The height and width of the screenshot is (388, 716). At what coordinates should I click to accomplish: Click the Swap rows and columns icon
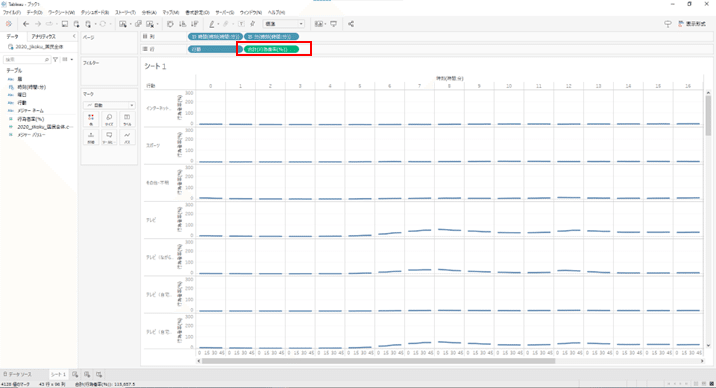[x=170, y=24]
